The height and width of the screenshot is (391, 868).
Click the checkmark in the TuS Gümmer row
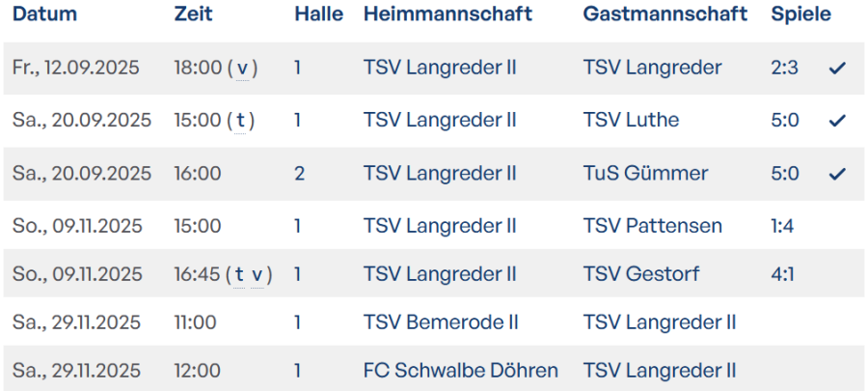click(837, 174)
